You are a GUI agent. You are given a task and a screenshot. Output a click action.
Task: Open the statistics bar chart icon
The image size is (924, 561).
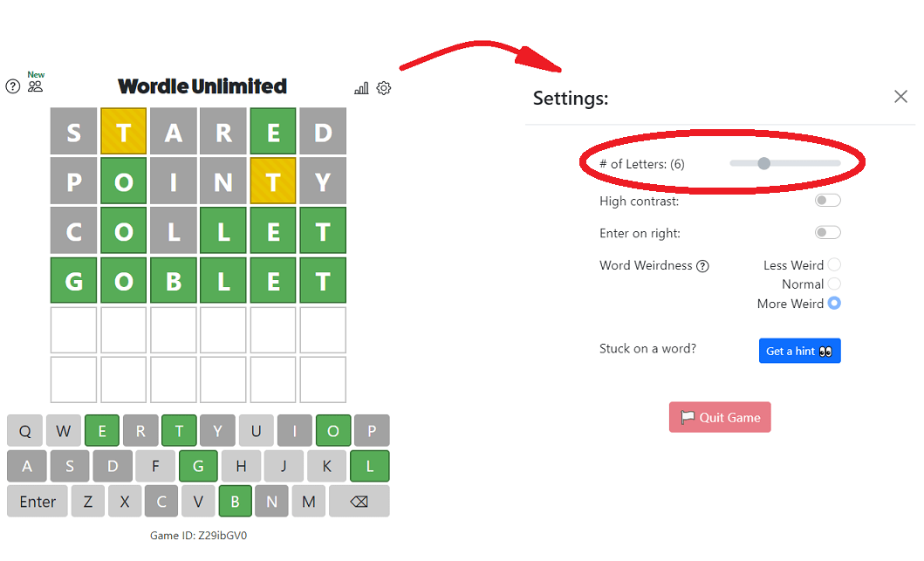[361, 88]
